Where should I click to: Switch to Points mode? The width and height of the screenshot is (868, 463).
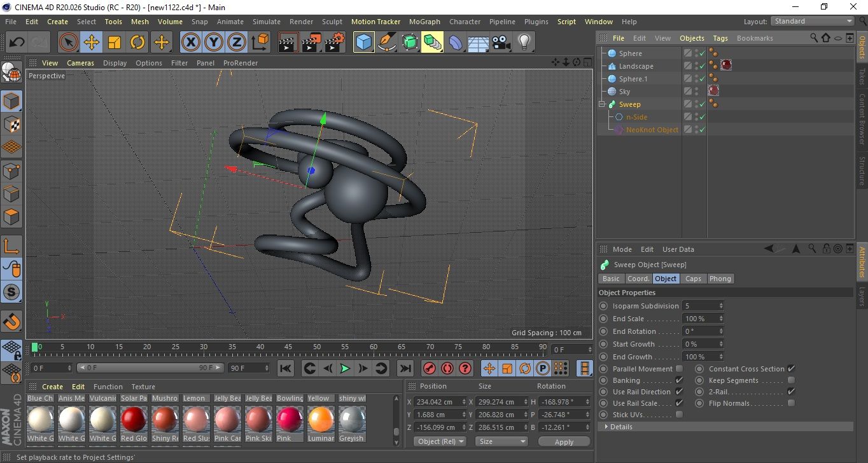[x=11, y=170]
